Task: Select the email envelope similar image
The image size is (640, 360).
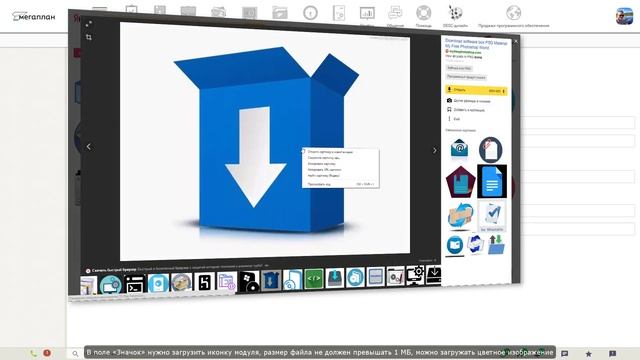Action: [x=460, y=149]
